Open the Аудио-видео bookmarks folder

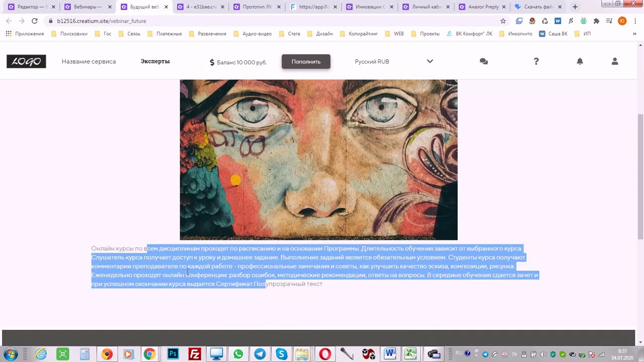tap(253, 34)
